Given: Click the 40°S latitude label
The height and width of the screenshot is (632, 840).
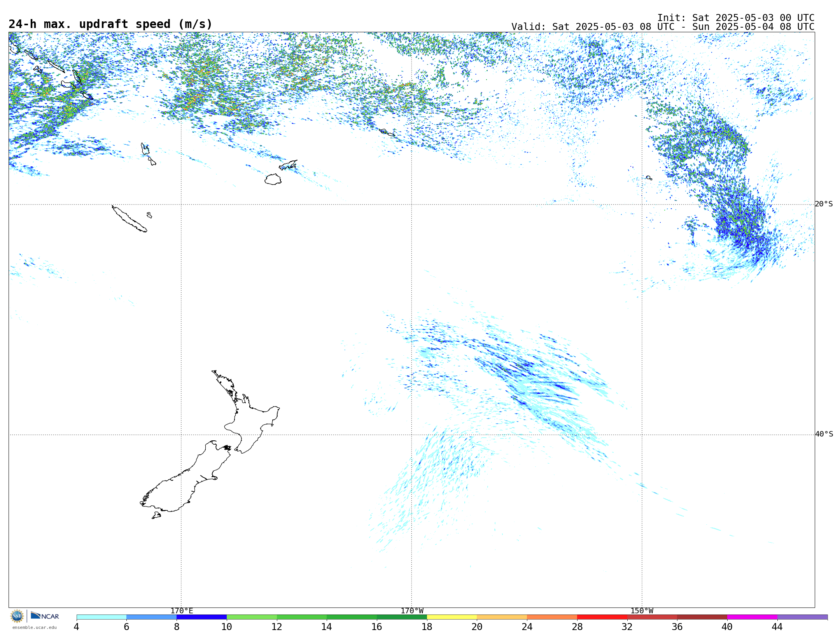Looking at the screenshot, I should pyautogui.click(x=824, y=434).
